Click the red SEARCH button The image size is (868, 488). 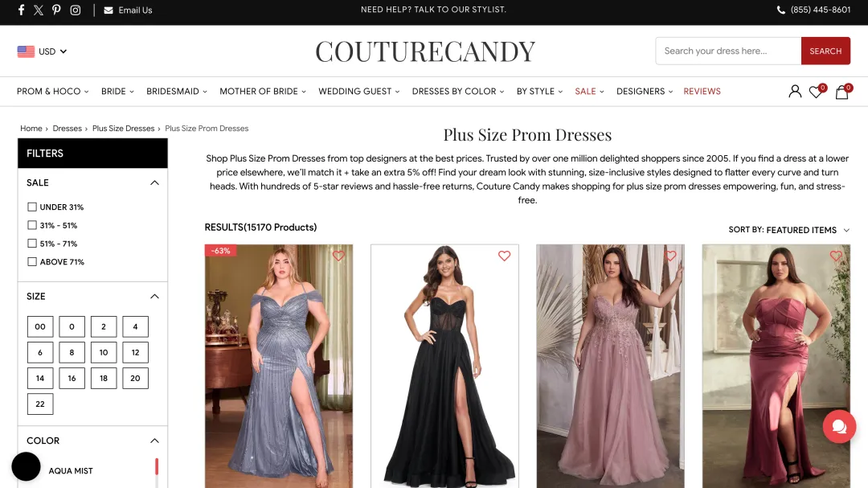click(825, 51)
